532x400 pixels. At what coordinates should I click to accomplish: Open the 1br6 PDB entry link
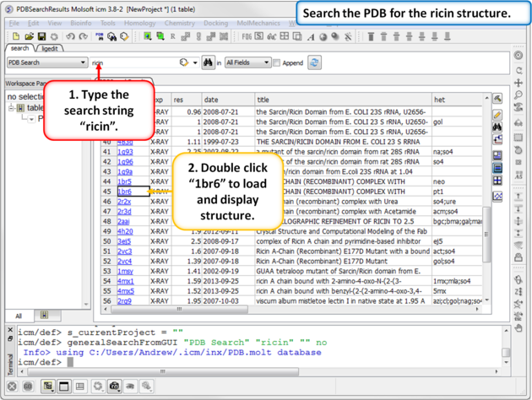(124, 192)
